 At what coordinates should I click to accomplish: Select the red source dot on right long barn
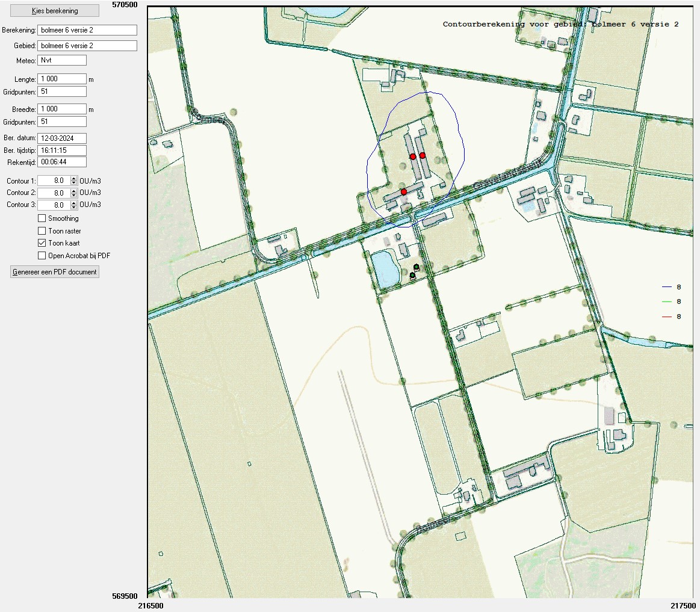pyautogui.click(x=423, y=155)
